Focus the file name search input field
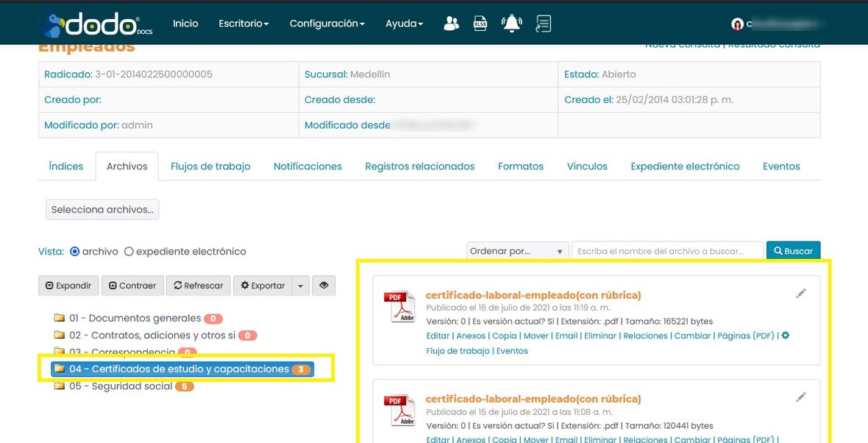This screenshot has height=443, width=868. click(x=667, y=251)
